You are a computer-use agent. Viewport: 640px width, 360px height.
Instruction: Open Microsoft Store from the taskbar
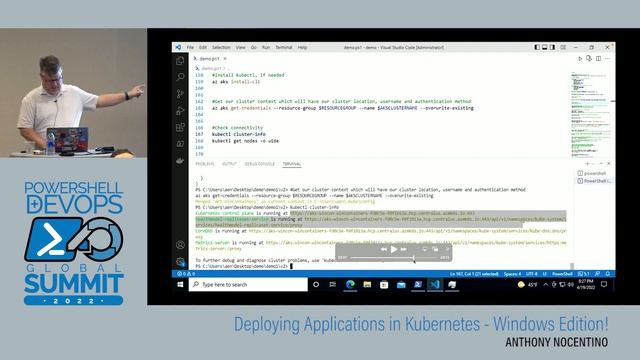tap(384, 284)
